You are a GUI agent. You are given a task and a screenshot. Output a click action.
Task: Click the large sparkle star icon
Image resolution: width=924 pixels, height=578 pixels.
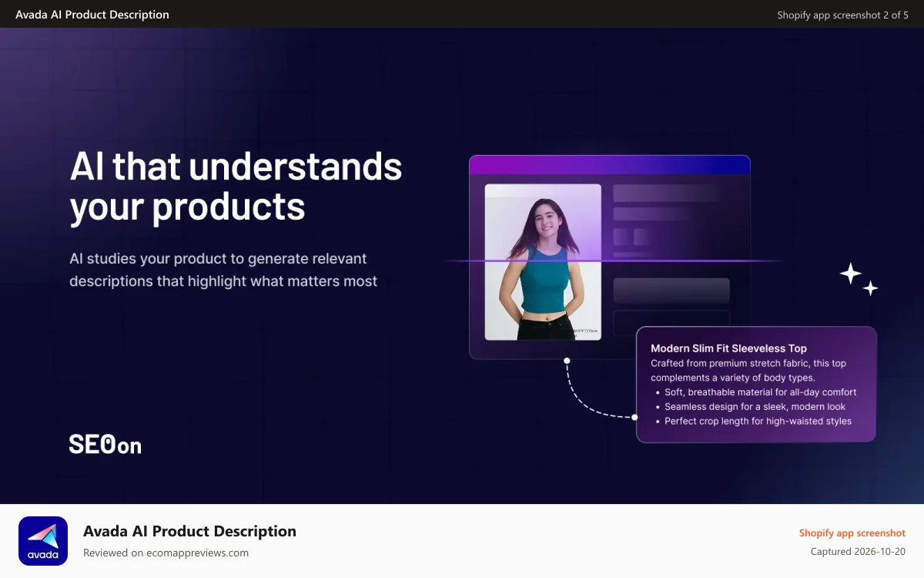(850, 274)
